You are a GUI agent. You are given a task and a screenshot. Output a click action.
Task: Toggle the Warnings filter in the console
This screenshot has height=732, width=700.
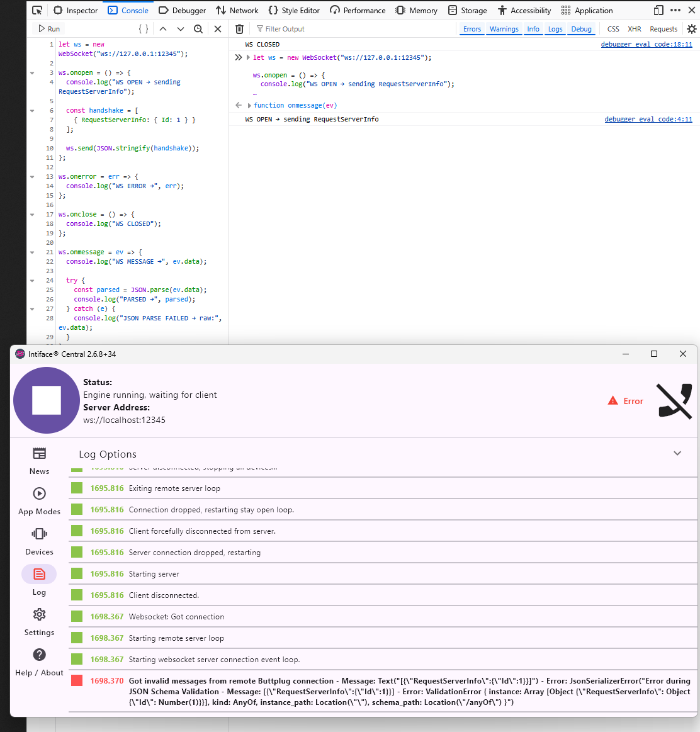(504, 29)
